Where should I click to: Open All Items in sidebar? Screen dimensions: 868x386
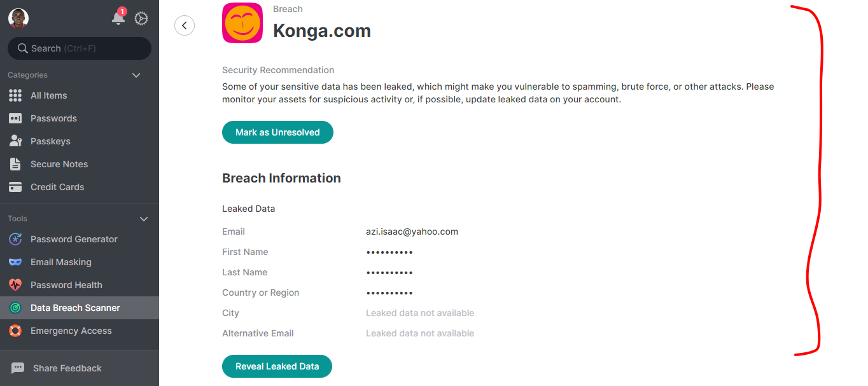pyautogui.click(x=48, y=95)
